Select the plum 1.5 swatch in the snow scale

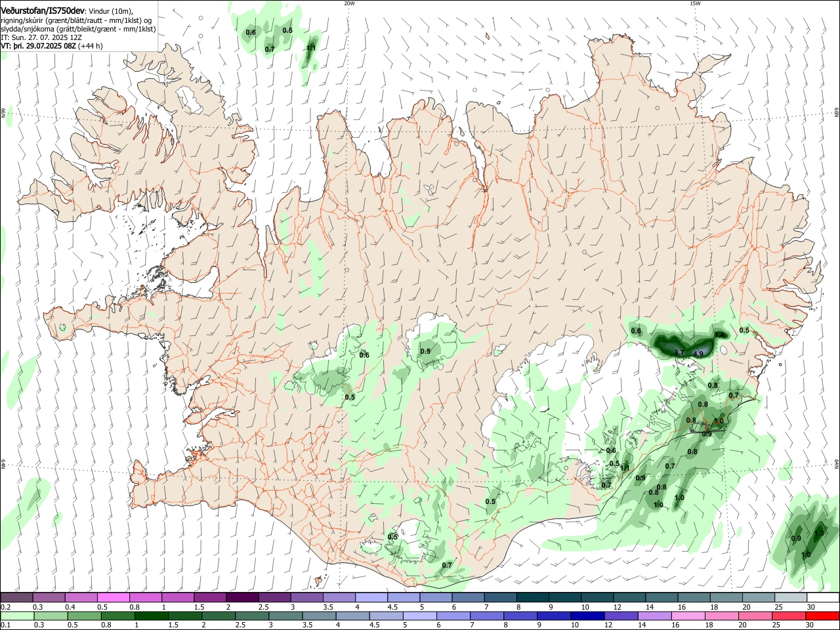click(x=209, y=597)
